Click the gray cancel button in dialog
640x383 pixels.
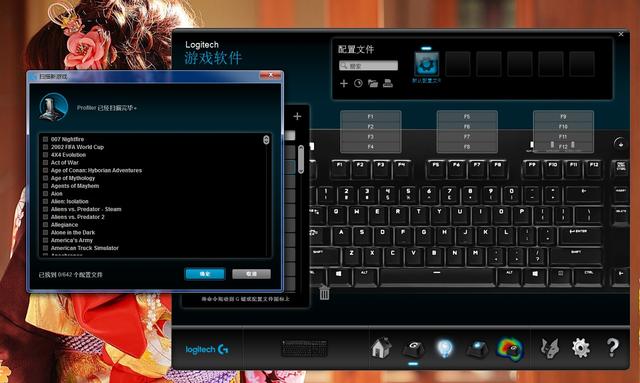click(x=251, y=274)
